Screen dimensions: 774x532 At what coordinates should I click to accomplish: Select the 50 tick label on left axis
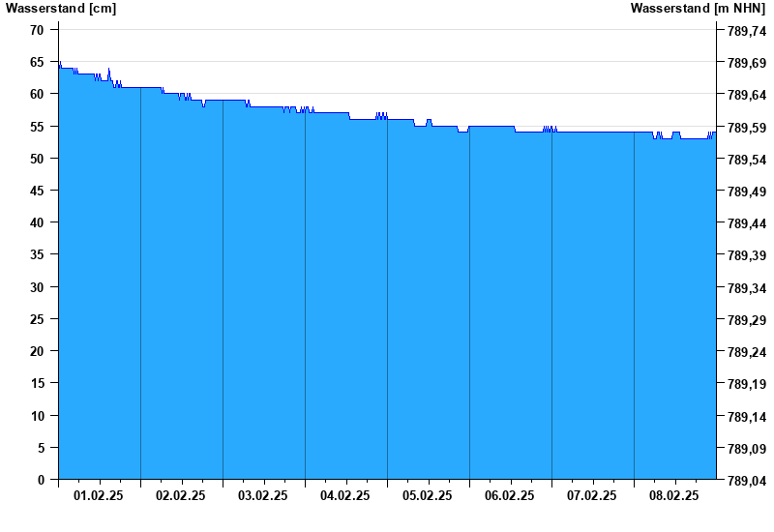point(37,159)
